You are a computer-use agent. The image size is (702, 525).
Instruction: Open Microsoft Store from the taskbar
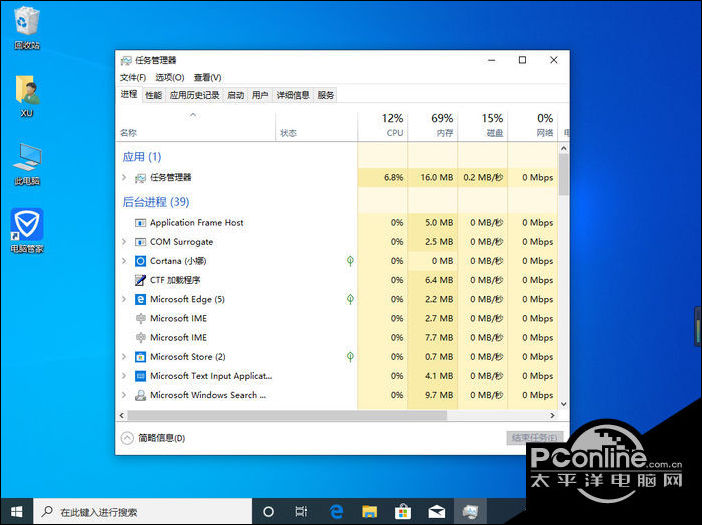pyautogui.click(x=403, y=512)
